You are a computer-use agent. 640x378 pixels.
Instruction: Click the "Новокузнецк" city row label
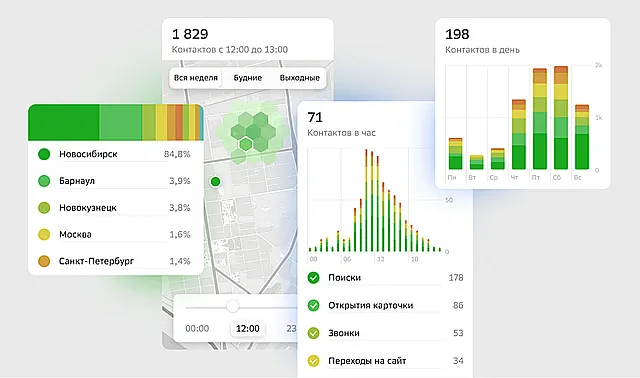[88, 208]
